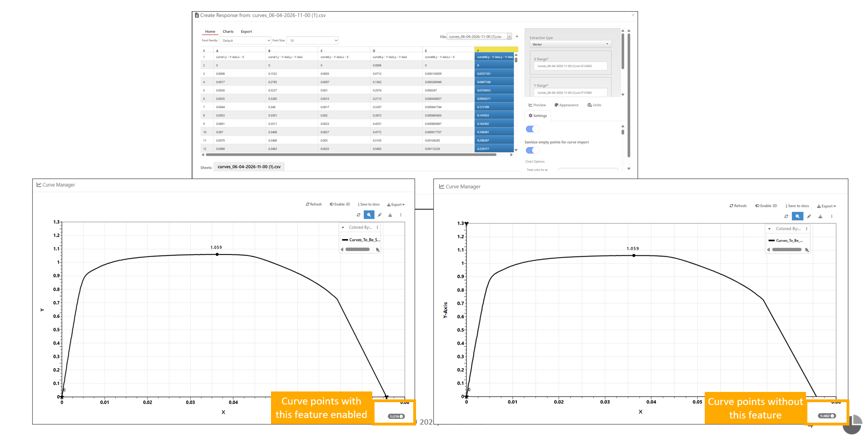Open the Font Family dropdown
Screen dimensions: 868x439
[245, 41]
